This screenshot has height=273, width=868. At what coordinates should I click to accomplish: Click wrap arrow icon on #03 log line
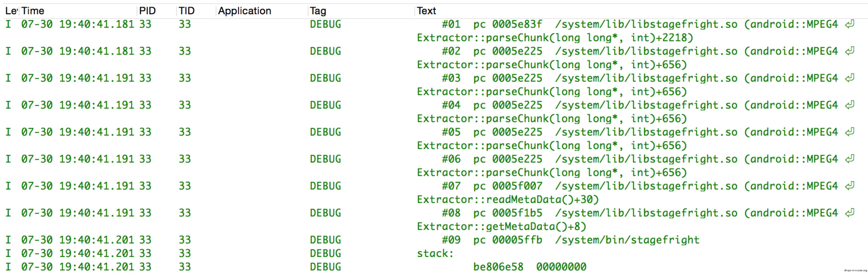pos(850,78)
